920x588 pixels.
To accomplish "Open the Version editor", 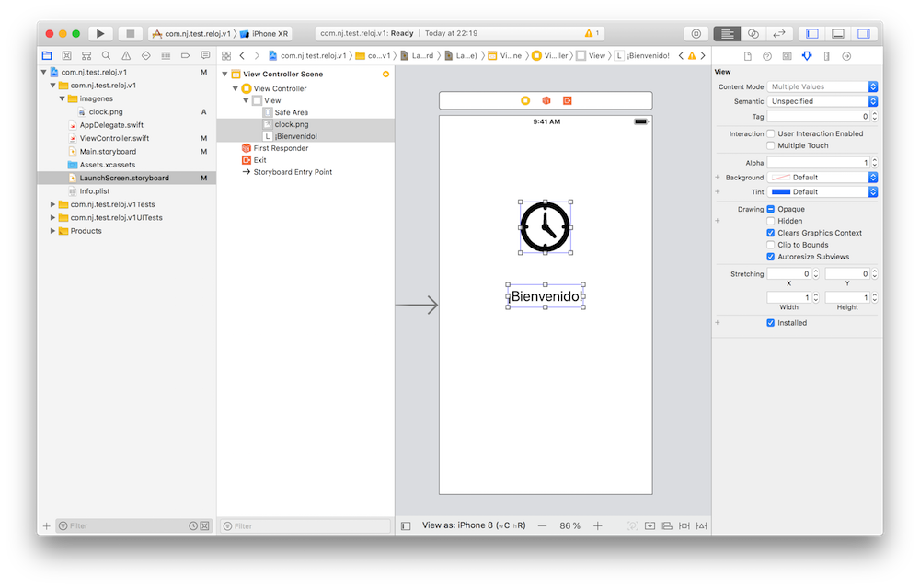I will click(x=778, y=33).
